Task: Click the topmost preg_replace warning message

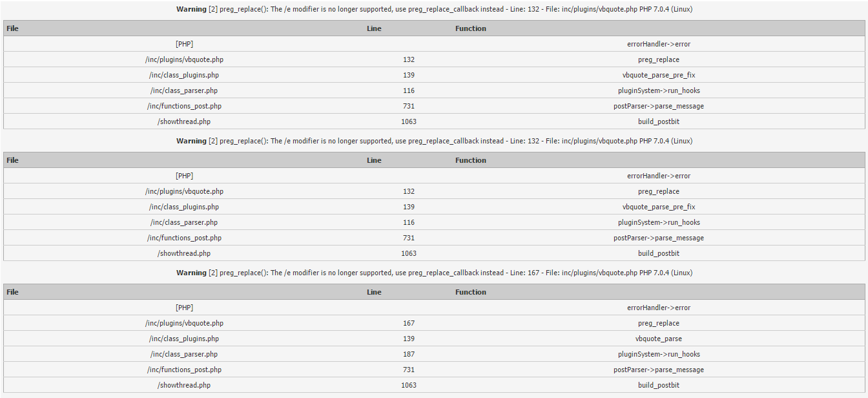Action: pos(434,9)
